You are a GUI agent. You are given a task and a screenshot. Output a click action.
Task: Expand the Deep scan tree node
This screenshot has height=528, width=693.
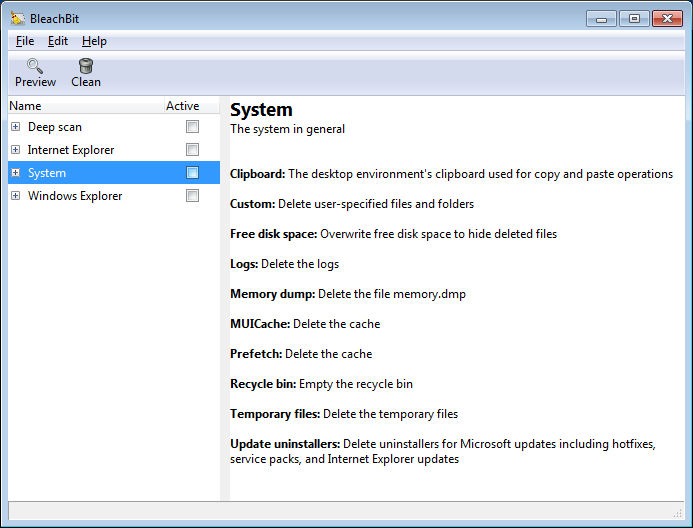coord(15,127)
